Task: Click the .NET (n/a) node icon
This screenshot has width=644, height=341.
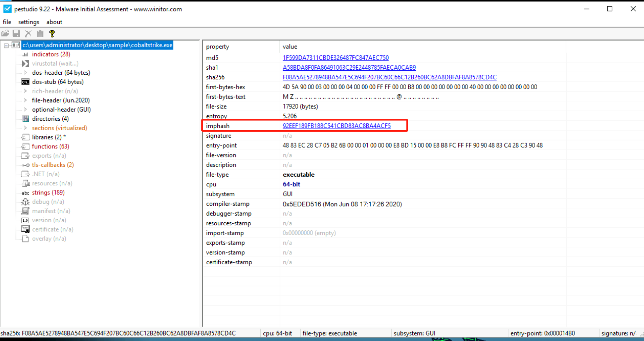Action: (x=26, y=174)
